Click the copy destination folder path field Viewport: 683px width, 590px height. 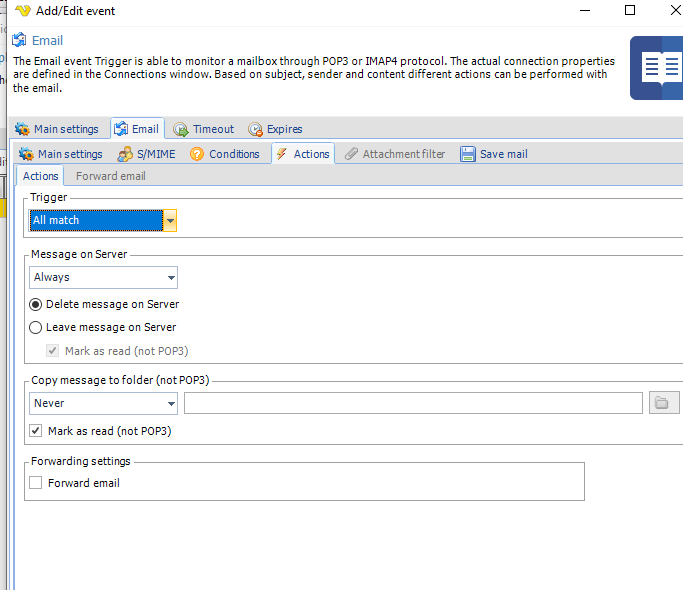412,403
